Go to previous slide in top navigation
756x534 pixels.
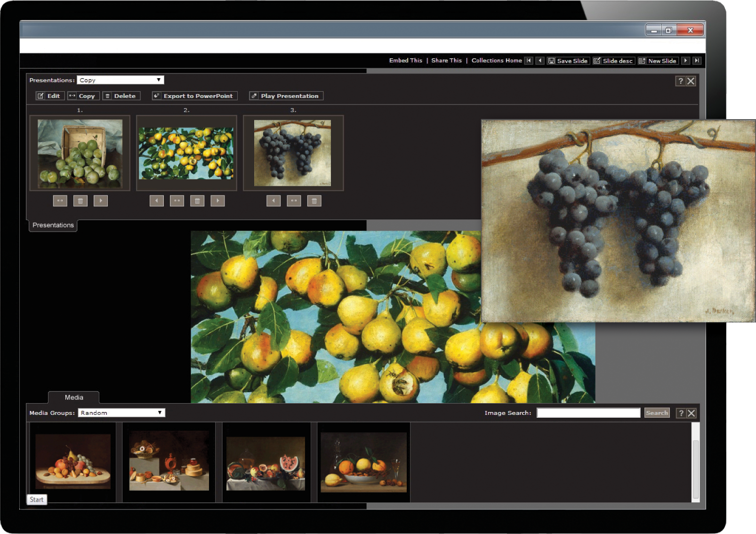(540, 61)
